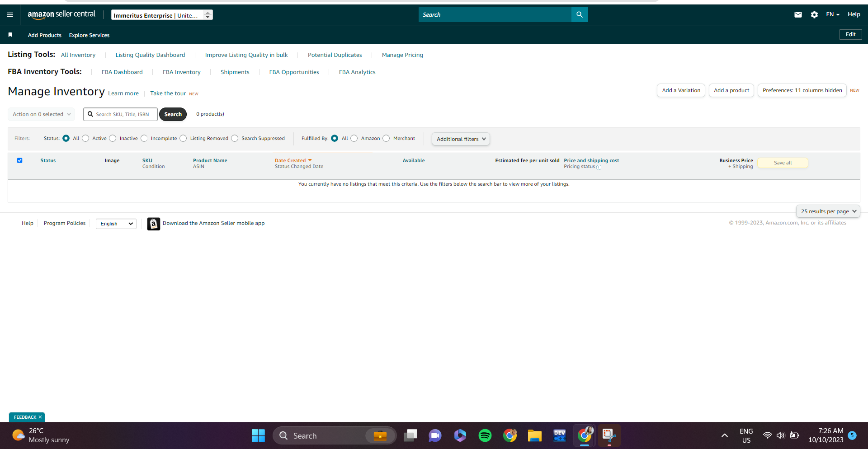This screenshot has width=868, height=449.
Task: Click the Save all button
Action: coord(783,163)
